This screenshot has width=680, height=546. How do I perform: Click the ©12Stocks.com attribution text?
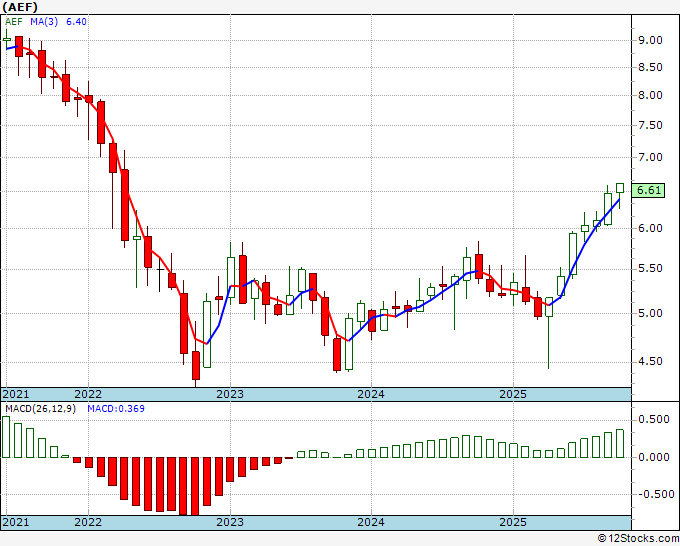(x=638, y=539)
